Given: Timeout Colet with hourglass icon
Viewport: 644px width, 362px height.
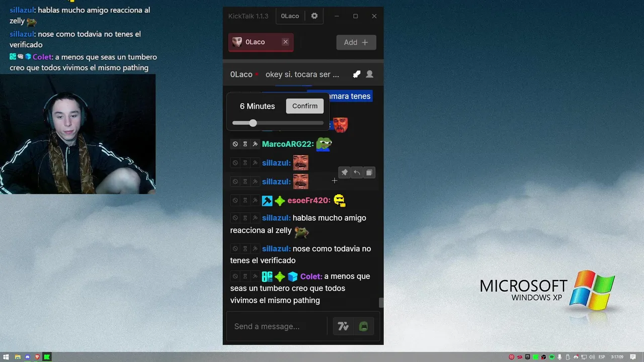Looking at the screenshot, I should (245, 277).
